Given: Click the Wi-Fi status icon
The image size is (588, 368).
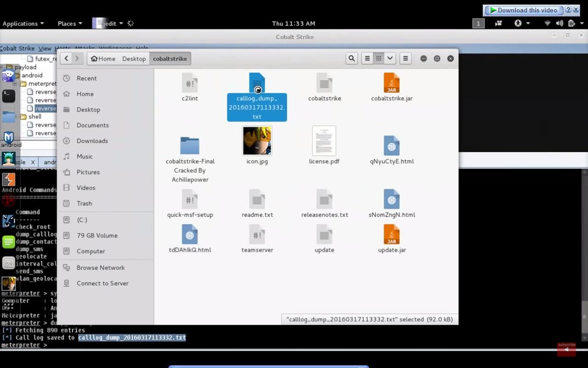Looking at the screenshot, I should 548,23.
